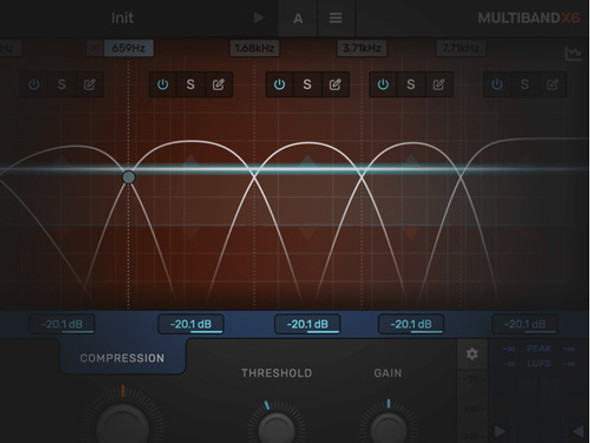
Task: Open the Init preset selector
Action: (x=123, y=18)
